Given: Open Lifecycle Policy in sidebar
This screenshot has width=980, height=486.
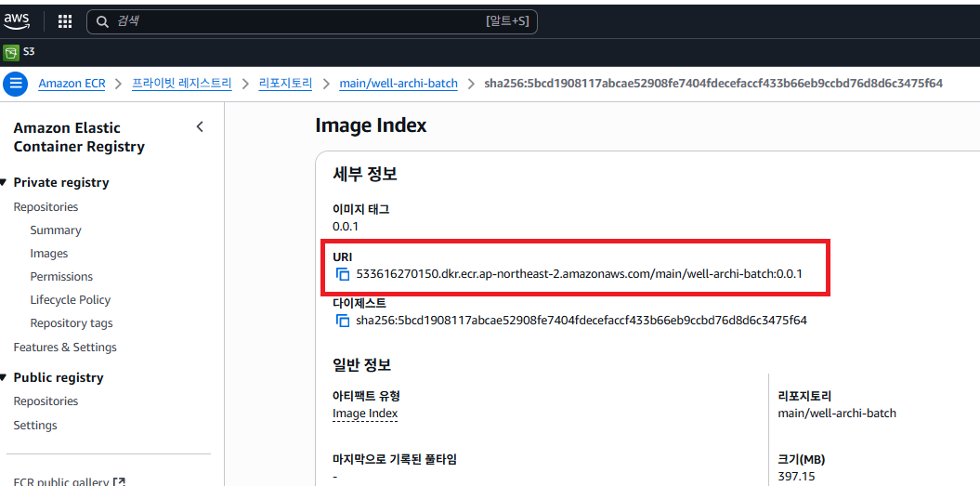Looking at the screenshot, I should pyautogui.click(x=70, y=300).
